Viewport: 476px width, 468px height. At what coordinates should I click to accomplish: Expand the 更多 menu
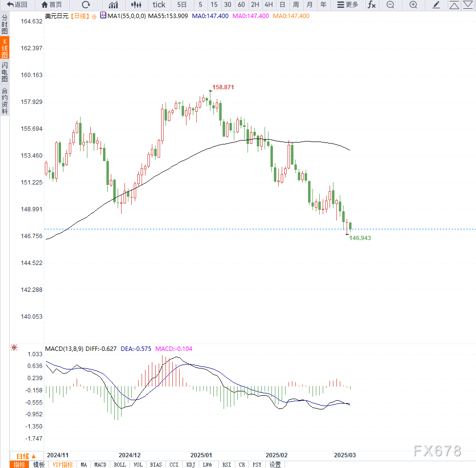[348, 4]
